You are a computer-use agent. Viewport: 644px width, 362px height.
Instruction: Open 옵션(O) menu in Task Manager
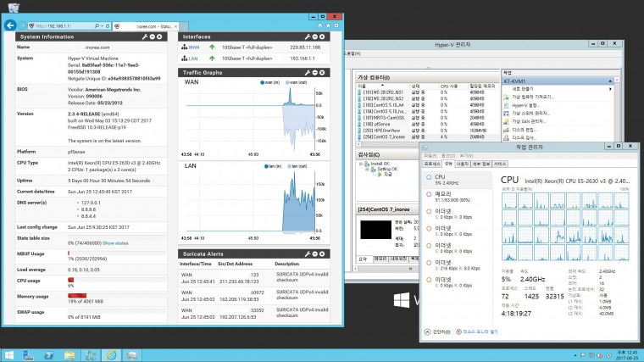(x=447, y=156)
